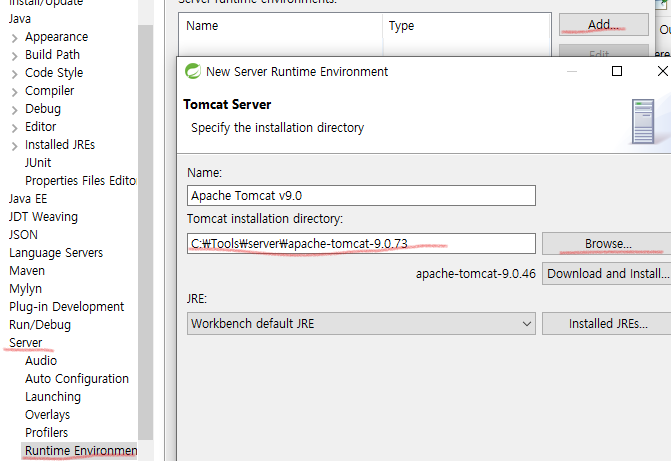671x462 pixels.
Task: Open the Mylyn preference category
Action: tap(25, 288)
